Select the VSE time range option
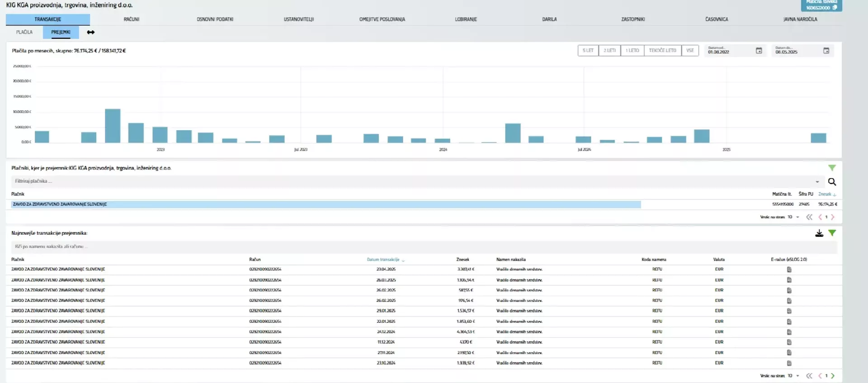 (690, 51)
